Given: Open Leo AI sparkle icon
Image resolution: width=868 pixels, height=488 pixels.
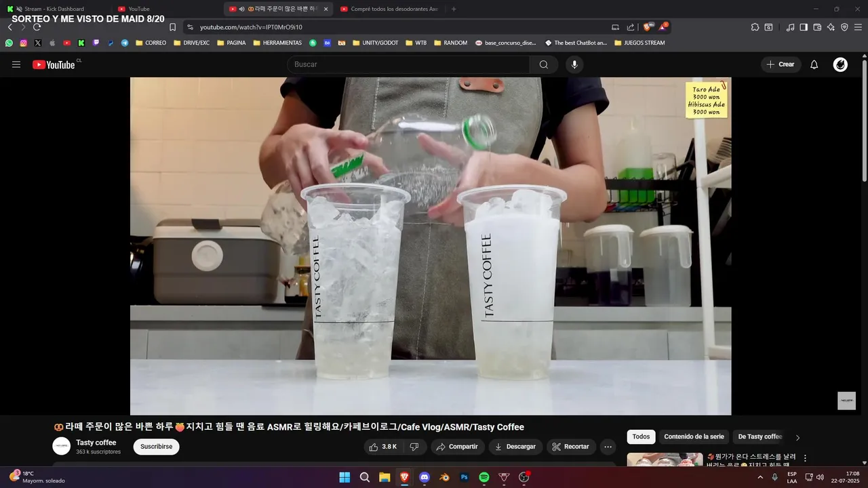Looking at the screenshot, I should [831, 27].
